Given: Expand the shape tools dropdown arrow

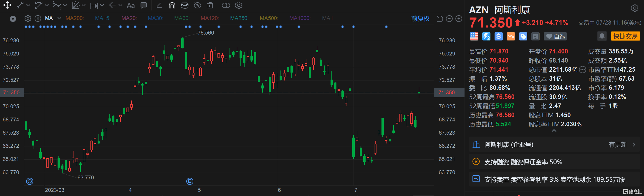Looking at the screenshot, I should 46,5.
